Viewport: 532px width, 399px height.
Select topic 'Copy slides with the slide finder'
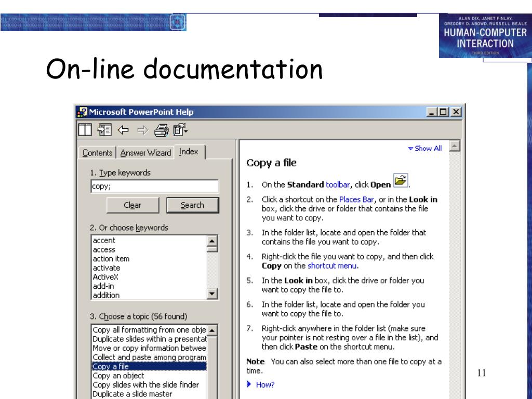click(149, 385)
